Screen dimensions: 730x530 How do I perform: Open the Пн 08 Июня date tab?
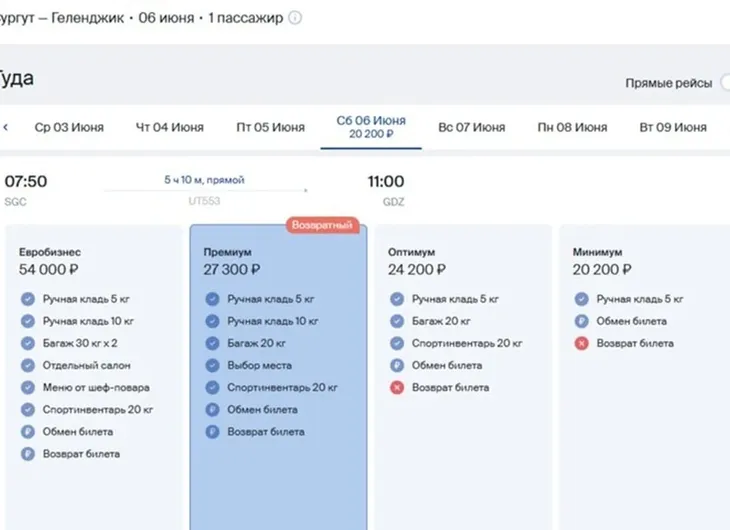pyautogui.click(x=572, y=127)
